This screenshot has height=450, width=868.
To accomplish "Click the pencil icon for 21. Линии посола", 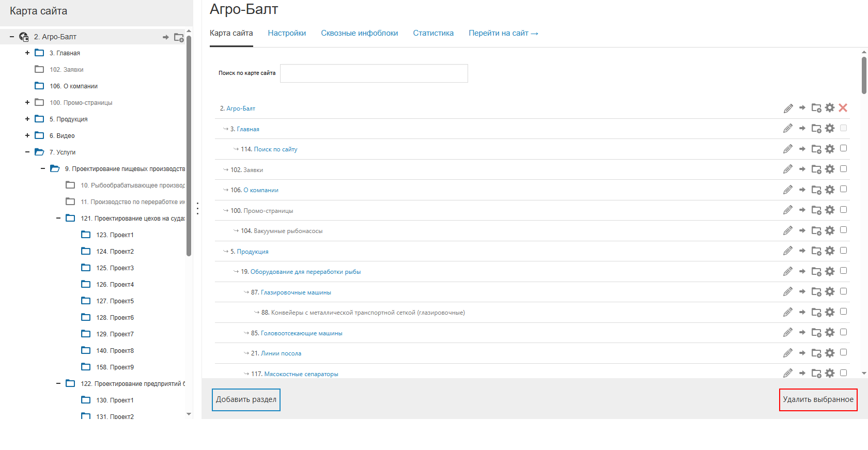I will [788, 353].
